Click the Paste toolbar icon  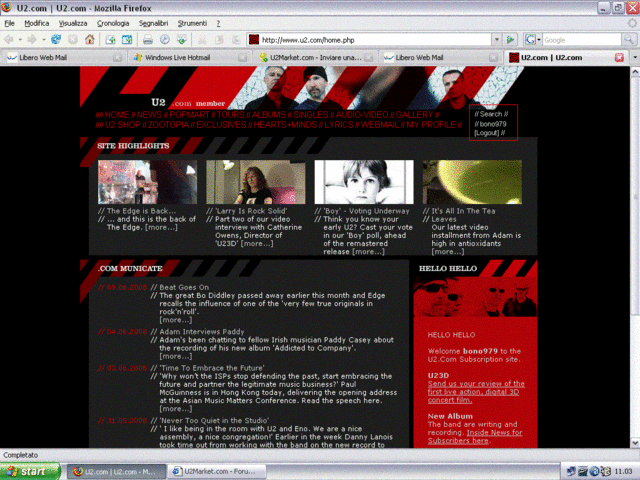point(236,40)
